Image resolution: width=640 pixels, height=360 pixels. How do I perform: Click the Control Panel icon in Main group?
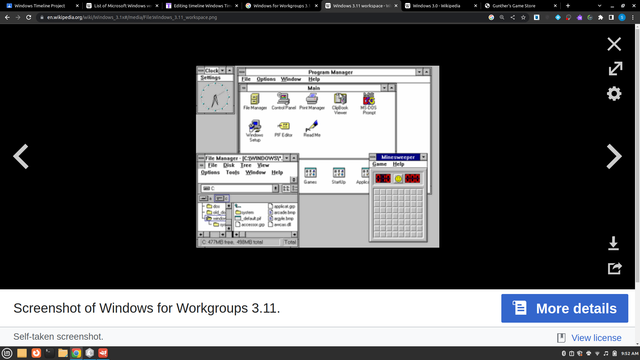(283, 102)
